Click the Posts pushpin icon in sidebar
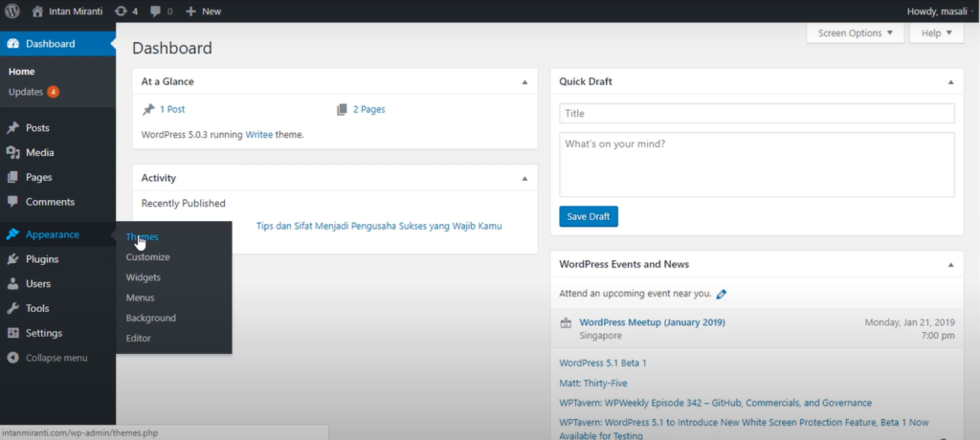980x440 pixels. pos(12,128)
